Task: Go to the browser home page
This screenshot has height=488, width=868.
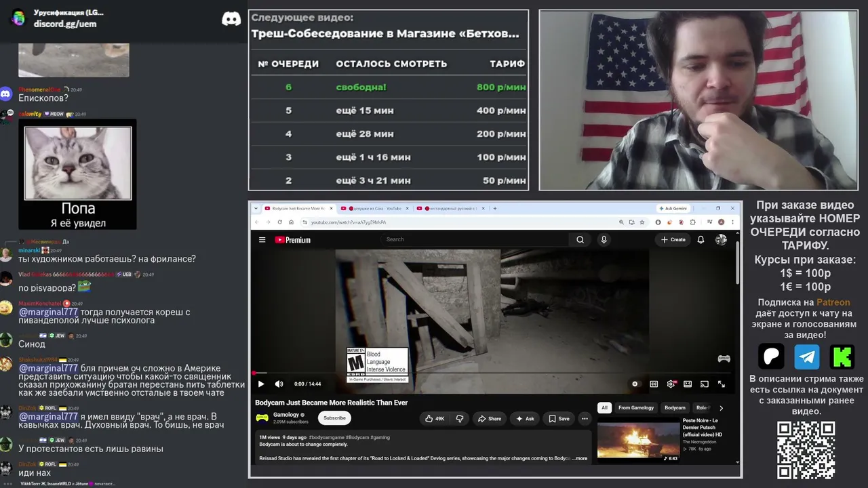Action: point(291,222)
